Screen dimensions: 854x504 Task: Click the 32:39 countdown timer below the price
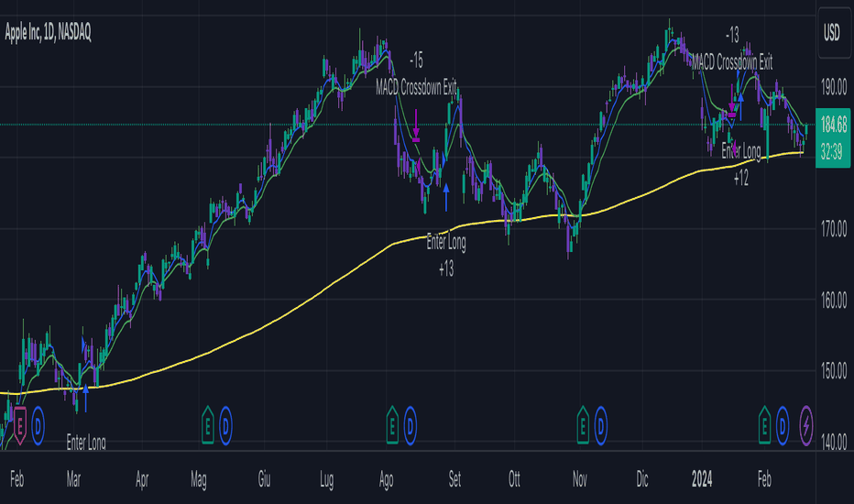click(831, 152)
